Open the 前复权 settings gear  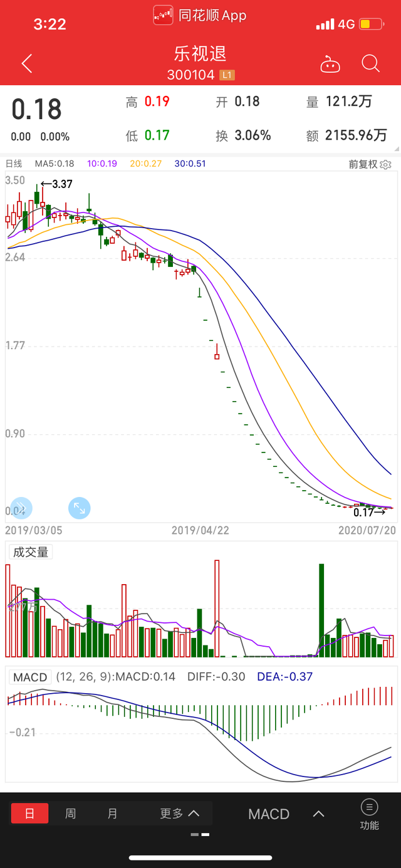385,164
